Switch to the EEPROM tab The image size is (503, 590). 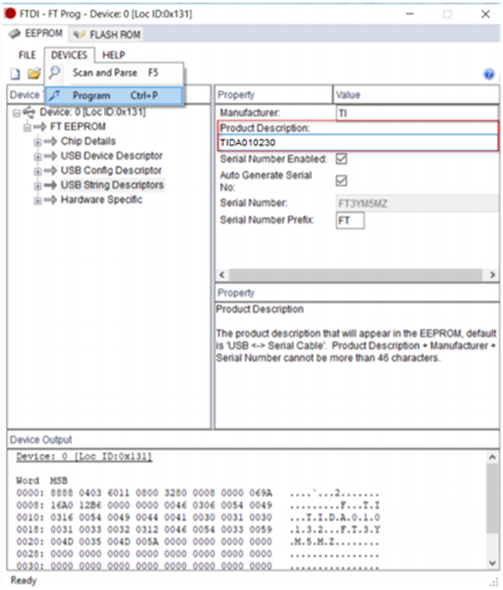(x=36, y=33)
